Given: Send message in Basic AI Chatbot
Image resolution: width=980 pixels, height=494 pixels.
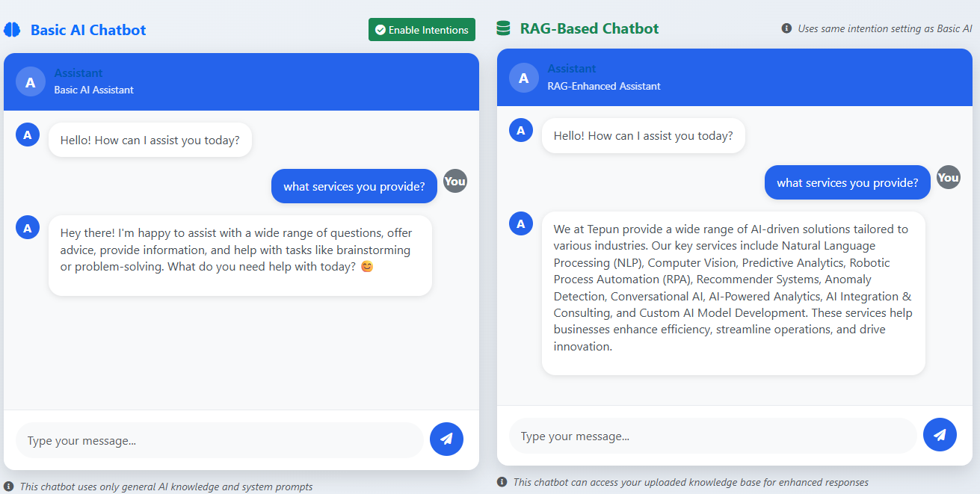Looking at the screenshot, I should coord(446,439).
